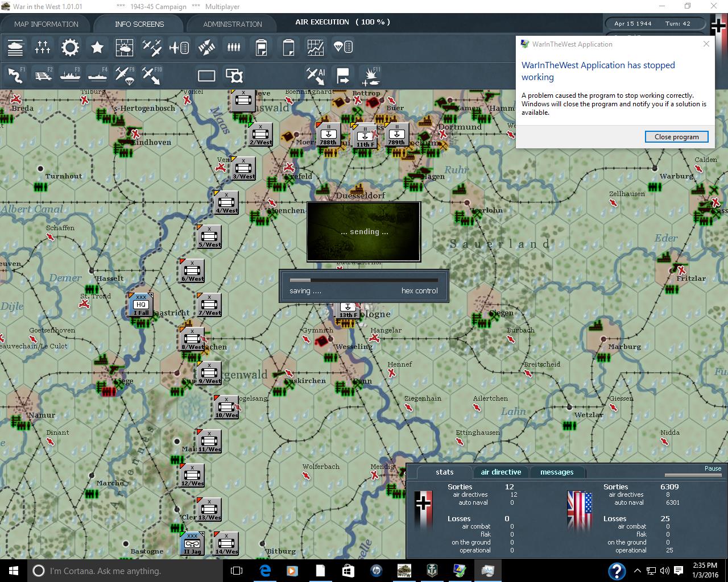Image resolution: width=728 pixels, height=582 pixels.
Task: Select the F2 rail mode icon
Action: [x=43, y=75]
